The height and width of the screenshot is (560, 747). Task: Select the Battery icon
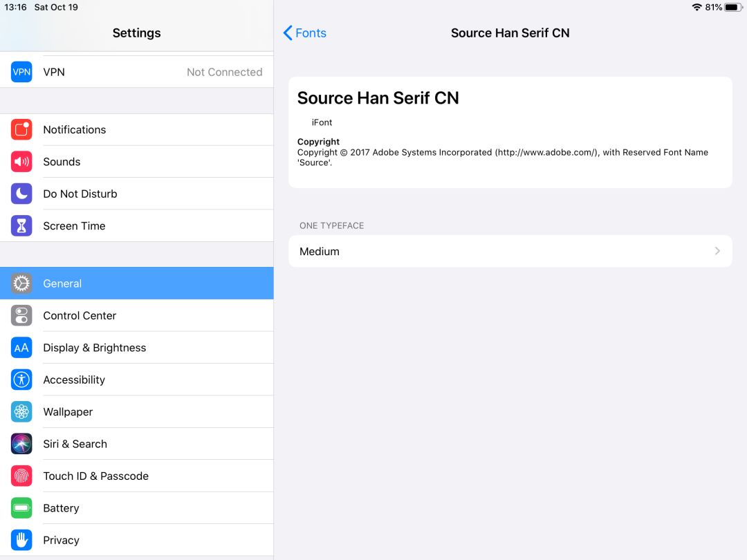(x=21, y=507)
